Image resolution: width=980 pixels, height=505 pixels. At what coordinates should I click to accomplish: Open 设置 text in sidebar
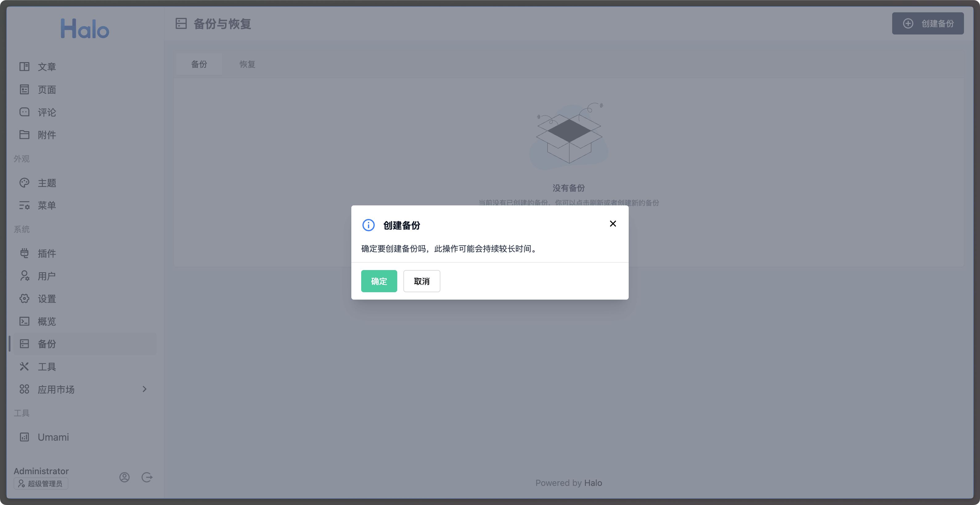pos(47,299)
